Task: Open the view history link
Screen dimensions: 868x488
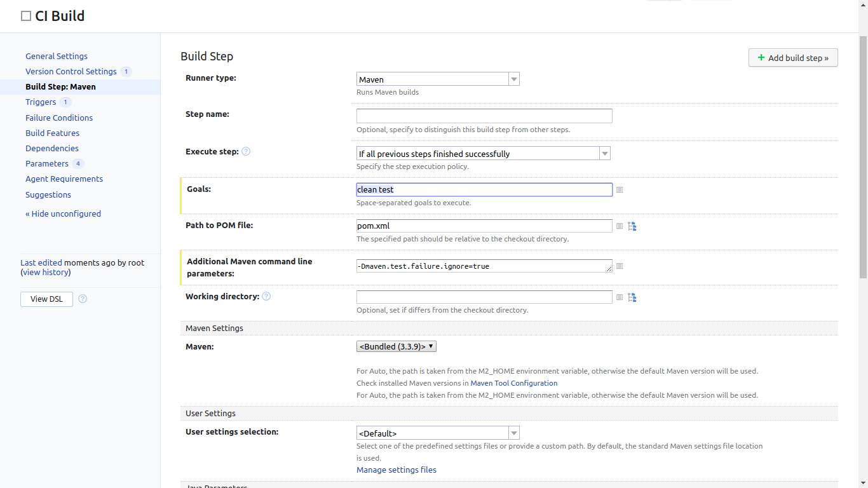Action: pyautogui.click(x=46, y=273)
